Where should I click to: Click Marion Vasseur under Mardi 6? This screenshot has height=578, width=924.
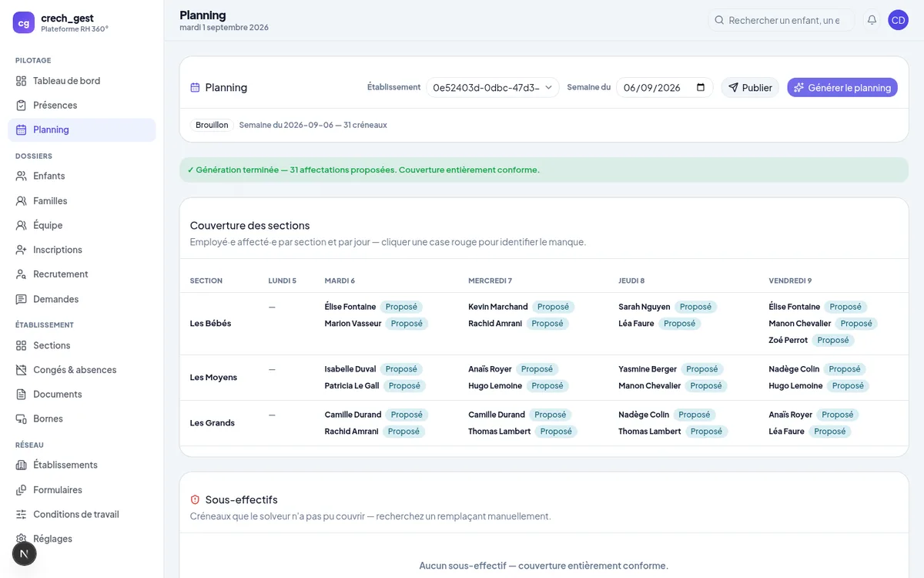coord(353,324)
